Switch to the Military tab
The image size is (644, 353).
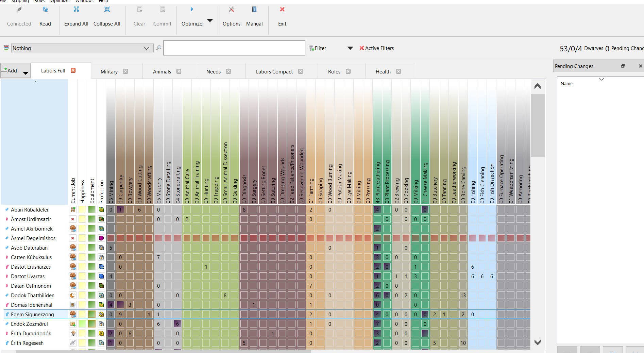click(x=109, y=71)
